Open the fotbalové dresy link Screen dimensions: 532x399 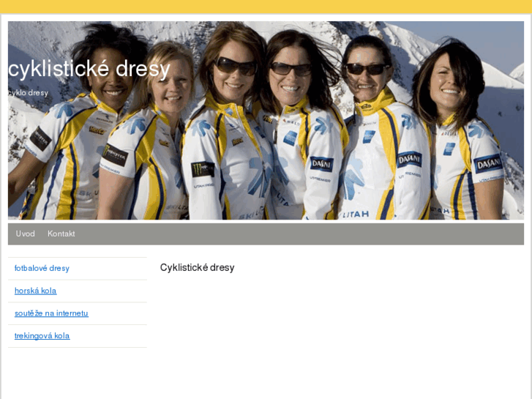[42, 268]
